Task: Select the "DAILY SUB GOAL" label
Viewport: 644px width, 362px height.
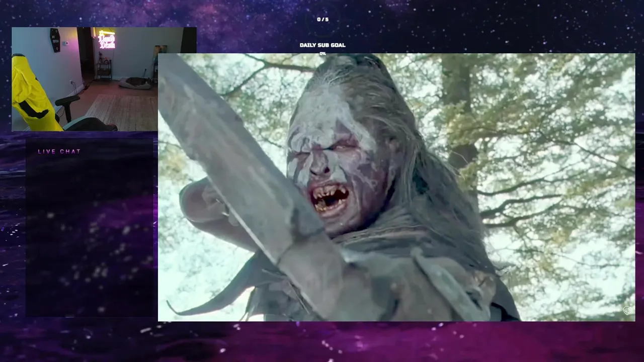Action: coord(323,45)
